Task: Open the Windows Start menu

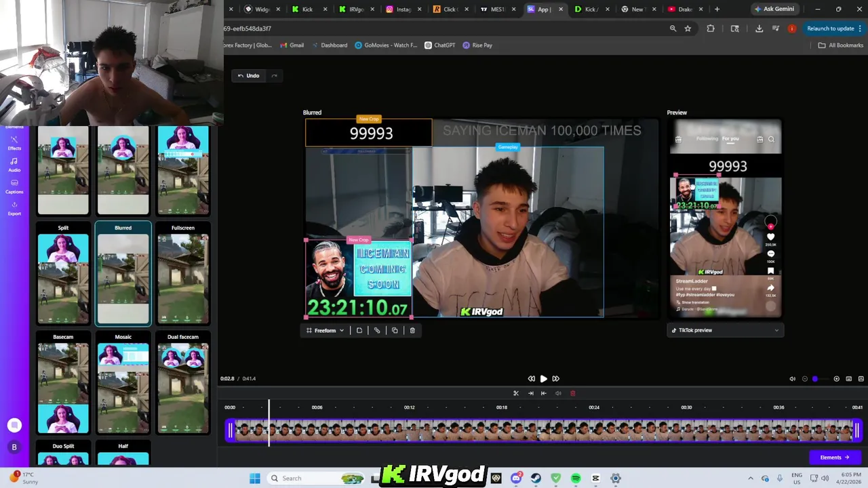Action: 254,479
